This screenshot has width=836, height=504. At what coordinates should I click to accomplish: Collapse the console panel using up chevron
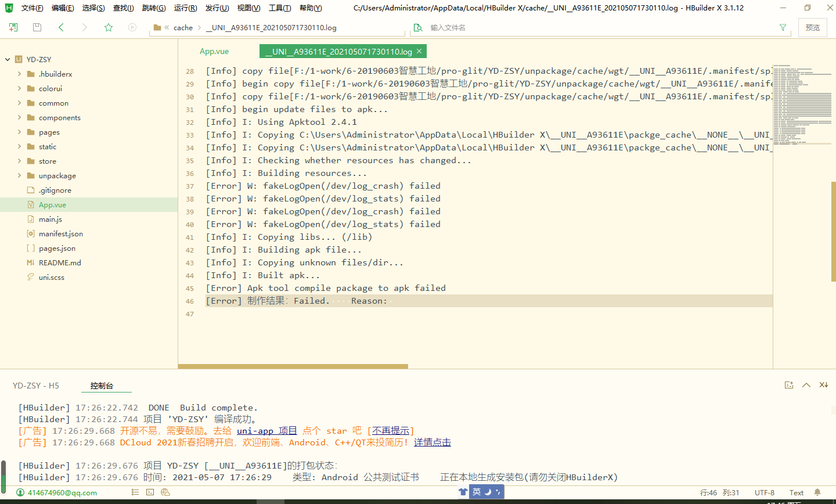(806, 385)
